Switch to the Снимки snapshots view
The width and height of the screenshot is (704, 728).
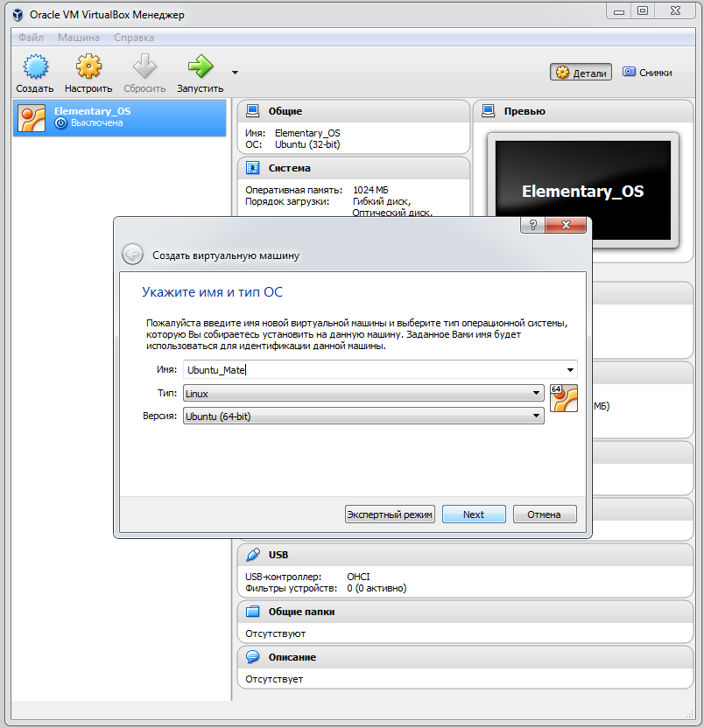(647, 73)
